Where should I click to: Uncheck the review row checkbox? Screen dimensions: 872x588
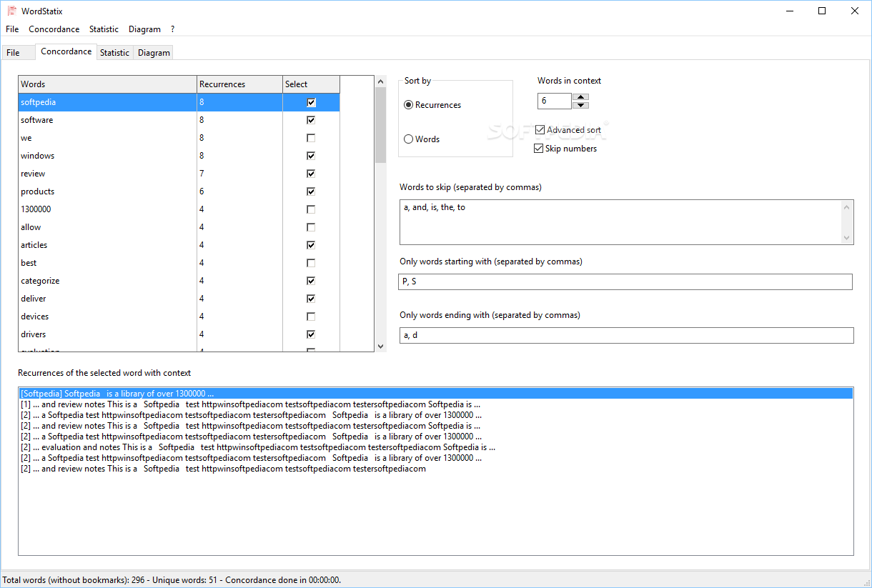[x=311, y=174]
